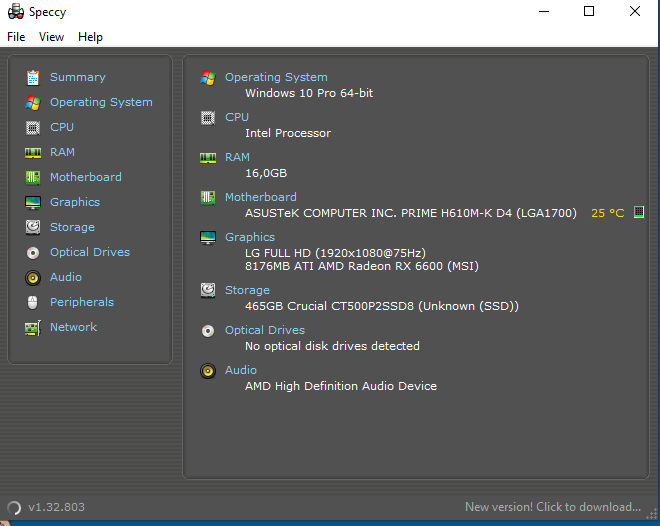The width and height of the screenshot is (660, 526).
Task: Click Motherboard icon in summary panel
Action: tap(208, 197)
